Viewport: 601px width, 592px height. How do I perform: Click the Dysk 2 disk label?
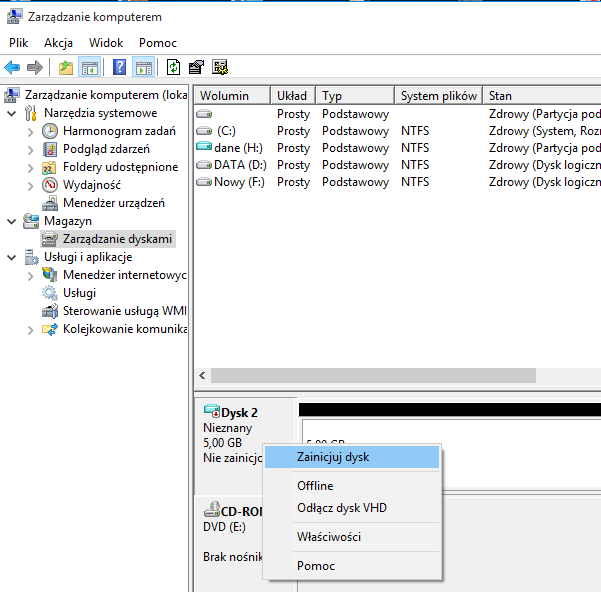239,413
